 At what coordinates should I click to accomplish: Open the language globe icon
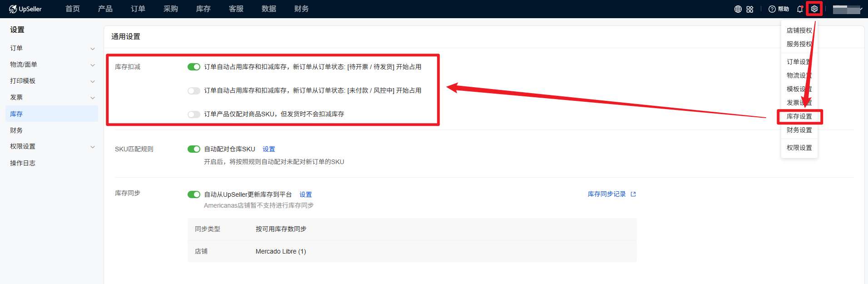pyautogui.click(x=738, y=9)
